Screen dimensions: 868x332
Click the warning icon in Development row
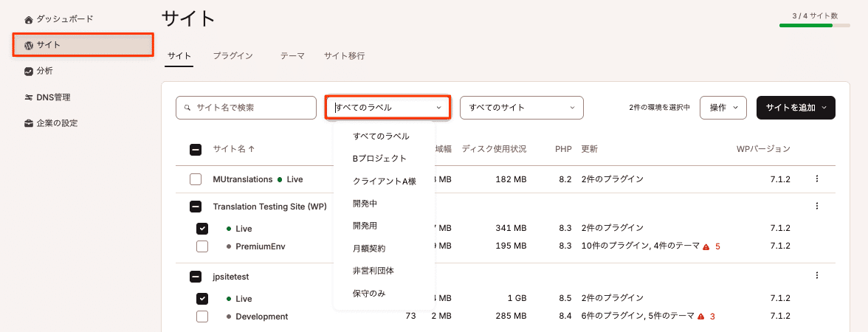coord(701,317)
